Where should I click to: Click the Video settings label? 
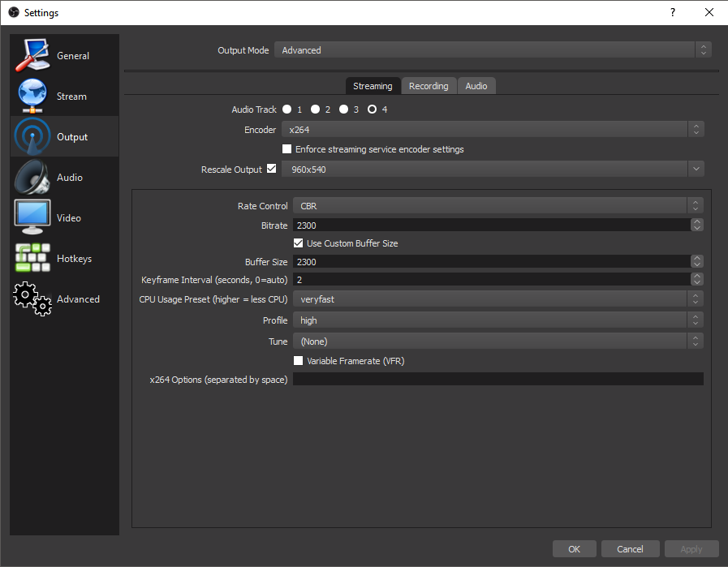click(69, 217)
